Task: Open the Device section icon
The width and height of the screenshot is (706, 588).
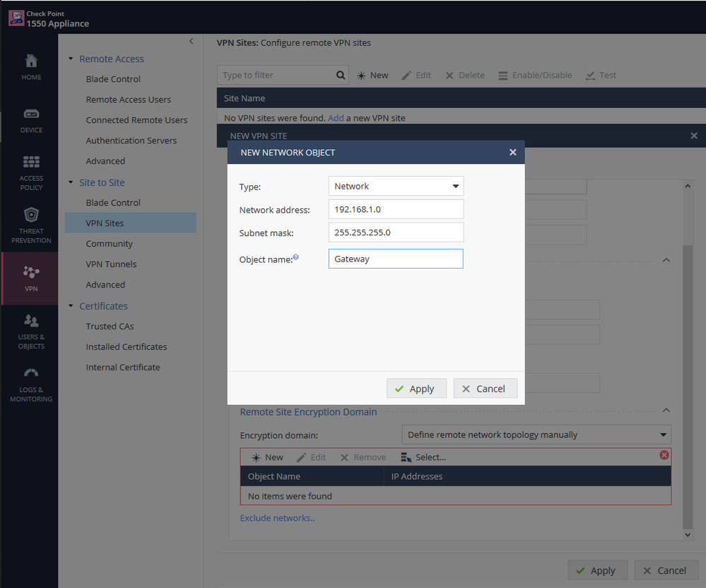Action: [x=31, y=114]
